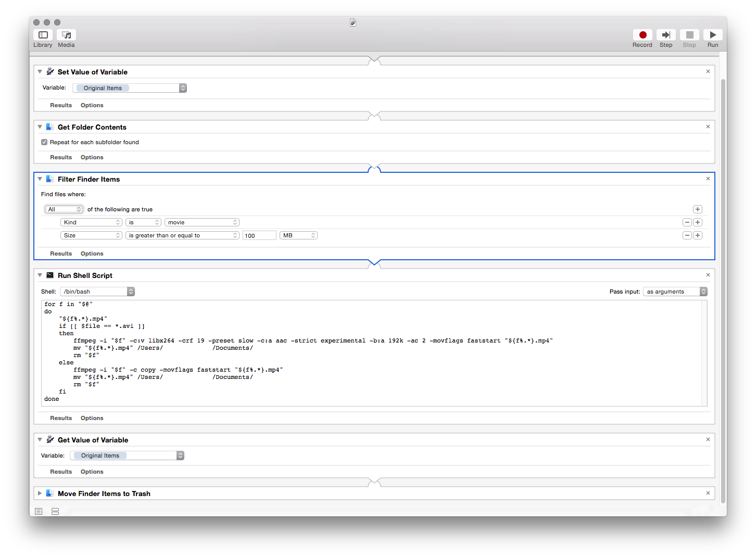The width and height of the screenshot is (756, 558).
Task: Remove the Set Value of Variable action
Action: tap(708, 71)
